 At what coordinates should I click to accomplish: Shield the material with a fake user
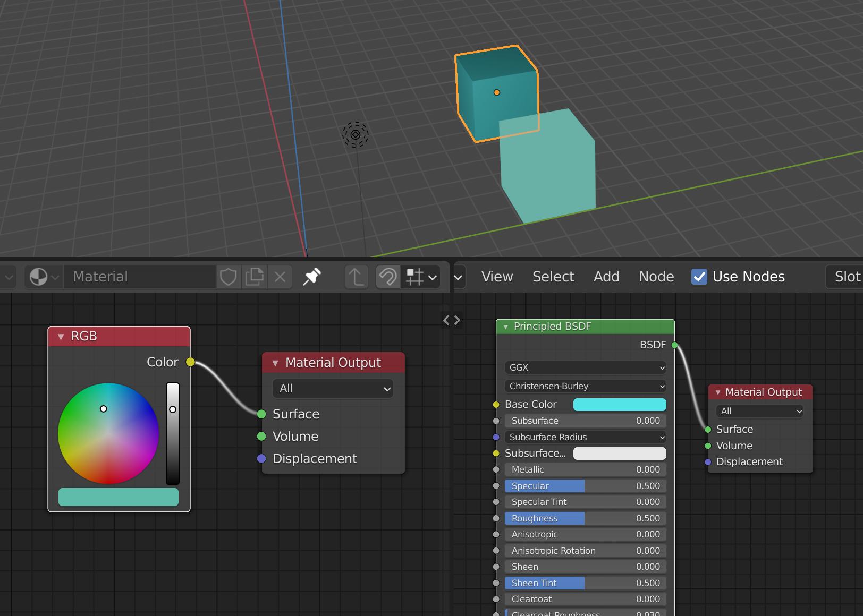229,276
